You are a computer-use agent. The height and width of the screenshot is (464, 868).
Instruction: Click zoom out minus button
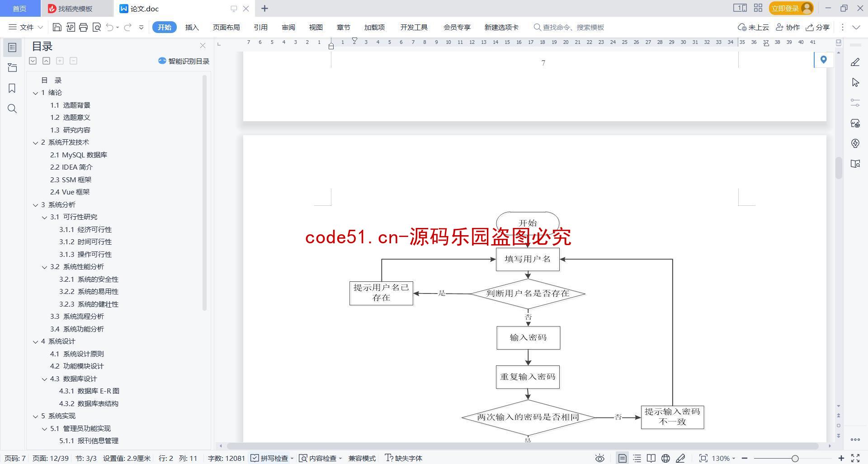[x=745, y=458]
